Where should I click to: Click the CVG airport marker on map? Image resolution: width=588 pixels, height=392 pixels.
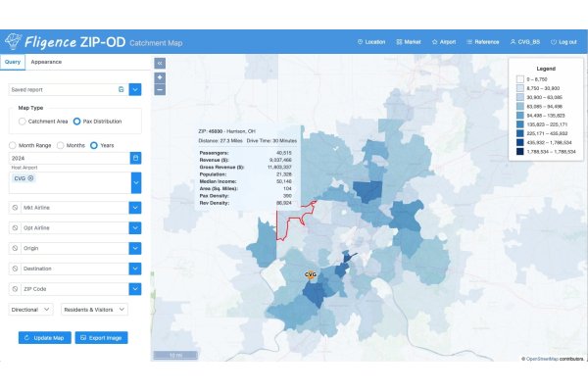[x=311, y=274]
